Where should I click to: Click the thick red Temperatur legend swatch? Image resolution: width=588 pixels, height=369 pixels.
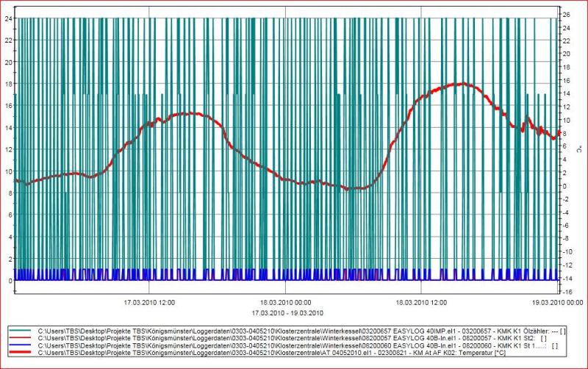click(x=22, y=354)
